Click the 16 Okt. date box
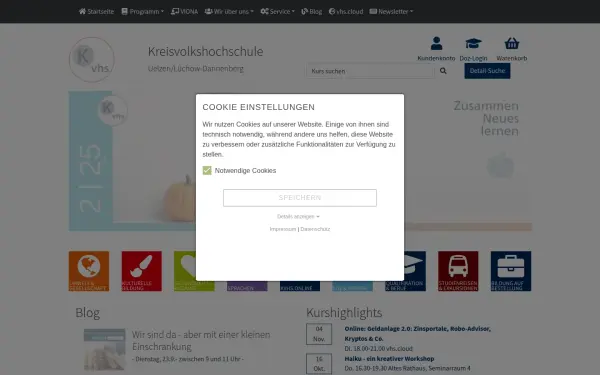The height and width of the screenshot is (375, 600). 319,364
